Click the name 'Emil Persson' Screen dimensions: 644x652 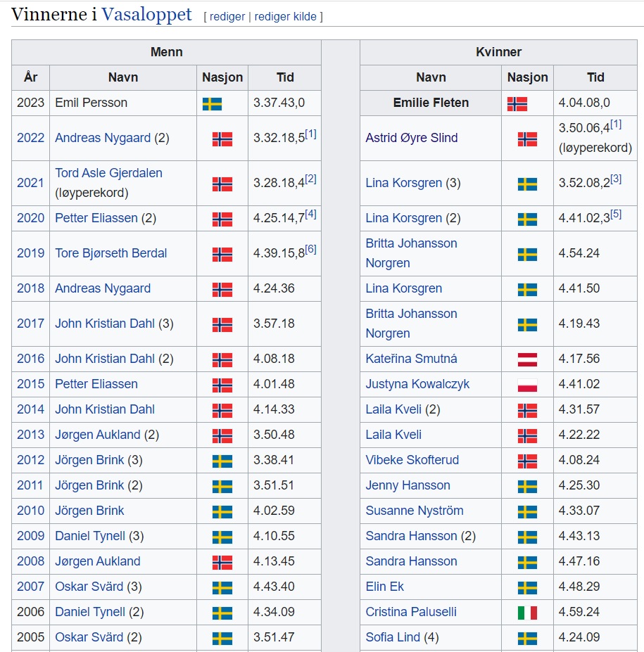91,103
